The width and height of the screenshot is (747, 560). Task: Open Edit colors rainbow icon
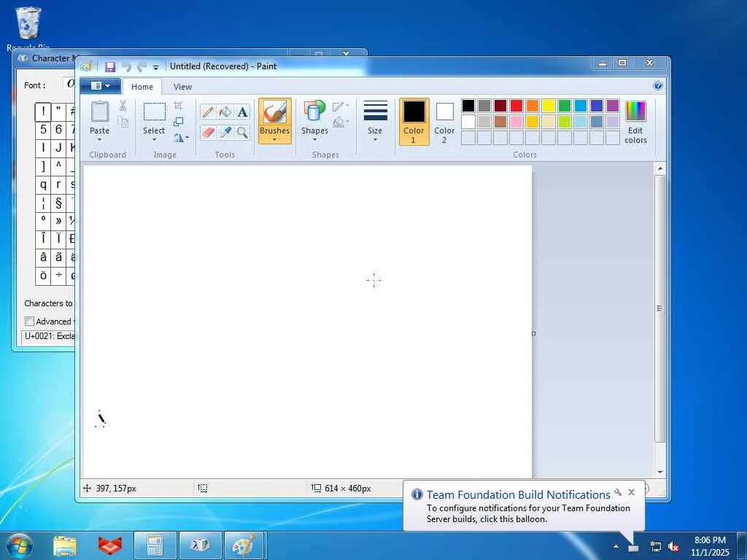[635, 112]
